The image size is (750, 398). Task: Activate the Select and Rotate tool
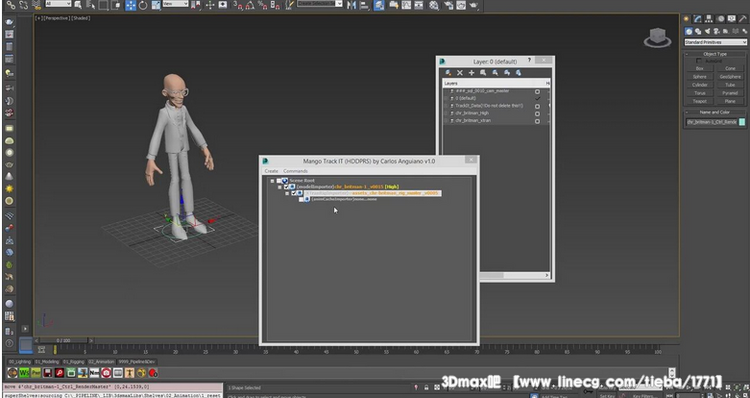[143, 5]
